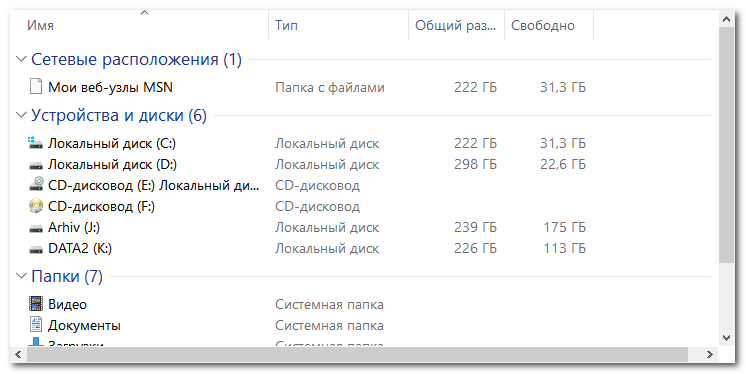
Task: Click the horizontal scrollbar left arrow
Action: [19, 354]
